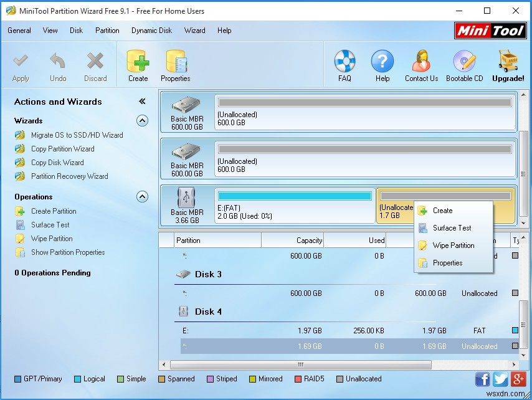Apply pending operations

tap(21, 65)
